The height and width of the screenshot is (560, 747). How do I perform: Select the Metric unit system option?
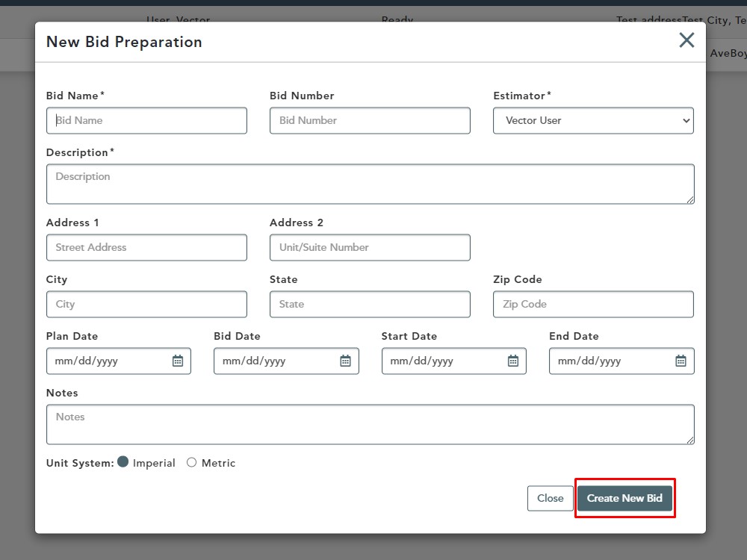[x=192, y=463]
